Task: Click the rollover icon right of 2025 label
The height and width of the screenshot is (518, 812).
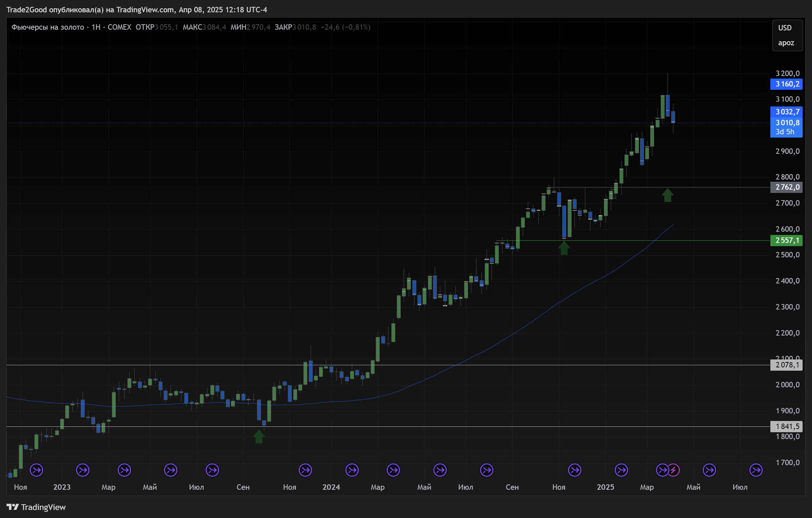Action: pyautogui.click(x=621, y=470)
